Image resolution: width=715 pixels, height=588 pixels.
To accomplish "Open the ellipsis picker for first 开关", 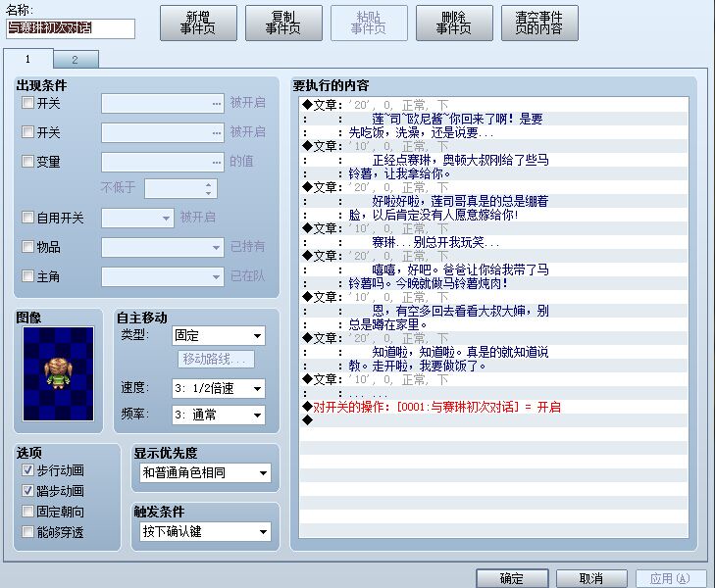I will pos(217,103).
